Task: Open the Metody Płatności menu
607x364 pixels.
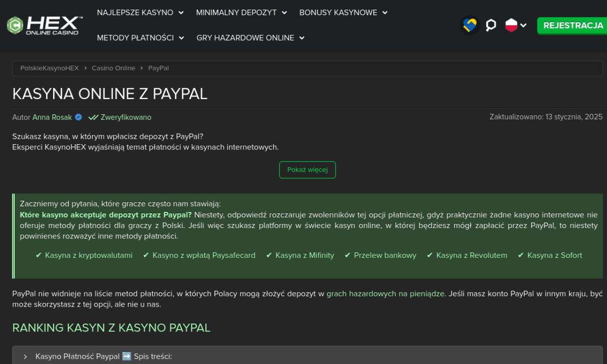Action: (135, 38)
